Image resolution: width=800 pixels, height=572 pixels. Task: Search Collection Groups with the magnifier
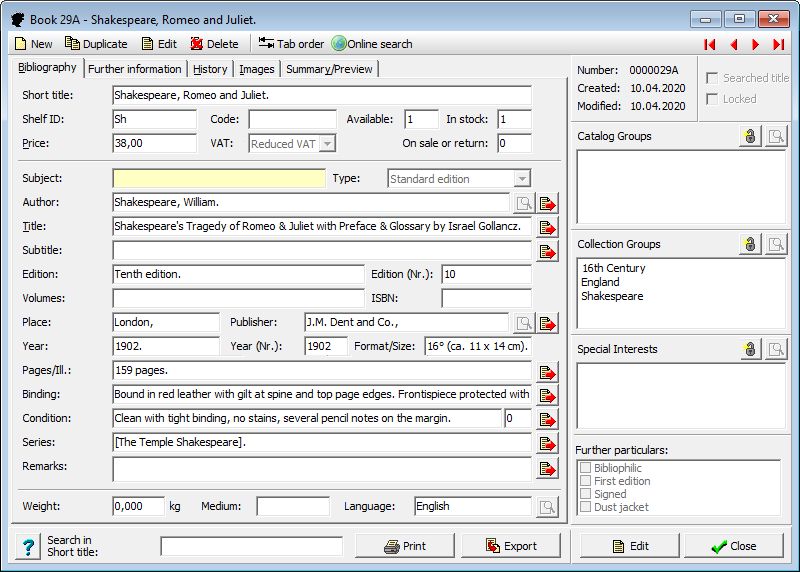(x=776, y=244)
